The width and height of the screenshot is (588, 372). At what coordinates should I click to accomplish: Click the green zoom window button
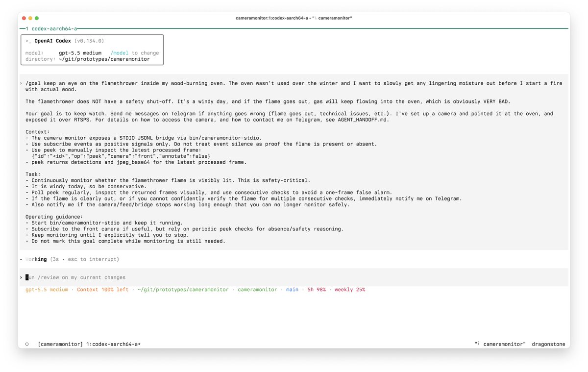36,18
